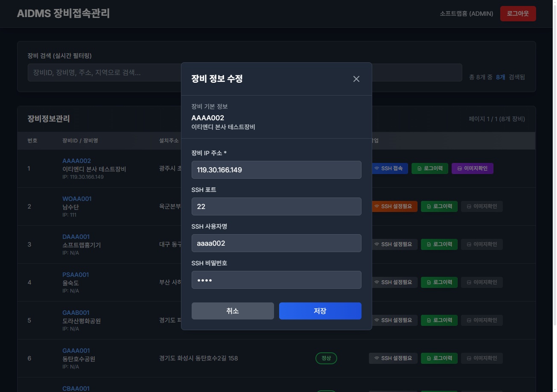Open 로그이력 in 도라산평화공원 row
This screenshot has height=392, width=557.
[439, 320]
